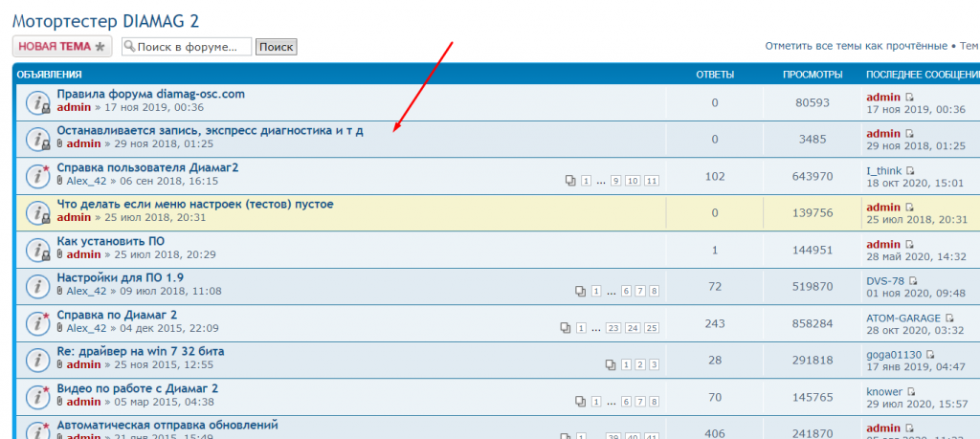Image resolution: width=980 pixels, height=439 pixels.
Task: Open last poster goga01130 profile
Action: point(894,355)
